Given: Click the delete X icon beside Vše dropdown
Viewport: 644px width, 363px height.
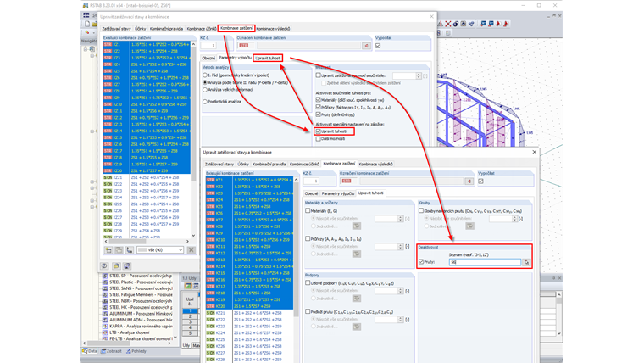Looking at the screenshot, I should (x=191, y=250).
